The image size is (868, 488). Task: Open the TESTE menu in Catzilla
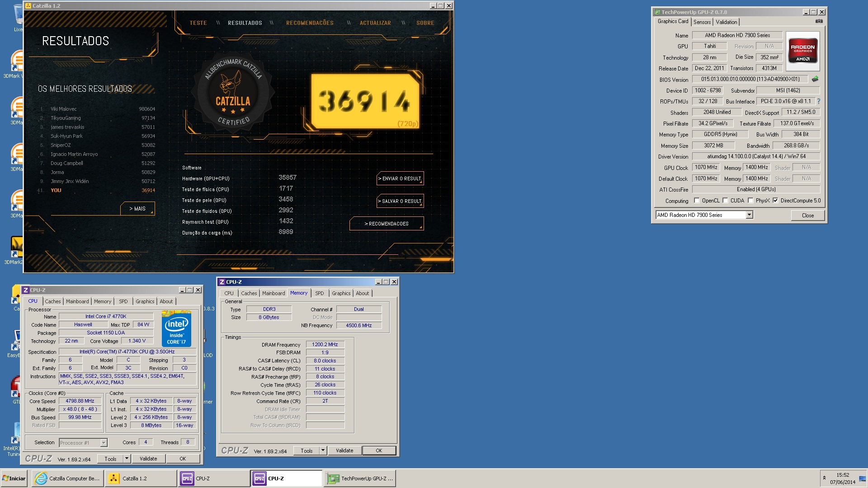pos(198,23)
